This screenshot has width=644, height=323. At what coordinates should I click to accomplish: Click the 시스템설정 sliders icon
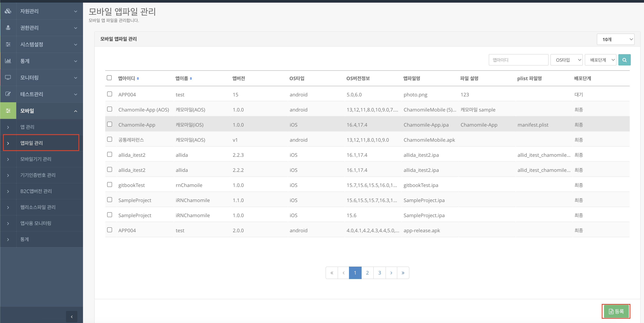click(8, 44)
